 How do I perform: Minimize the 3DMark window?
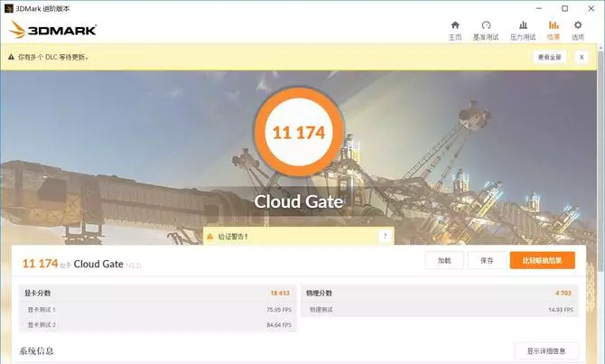539,8
